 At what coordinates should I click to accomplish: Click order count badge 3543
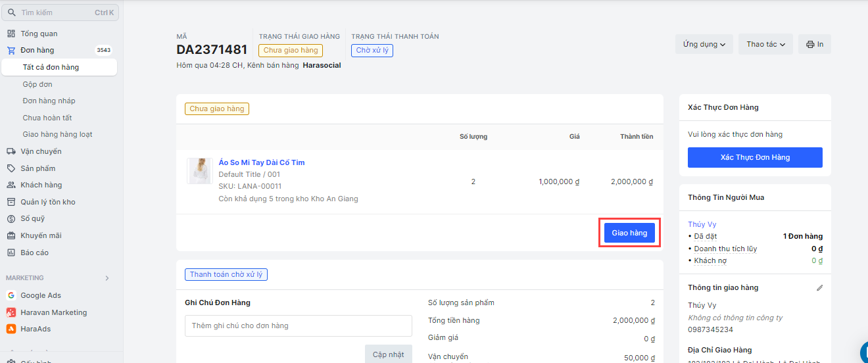(103, 50)
